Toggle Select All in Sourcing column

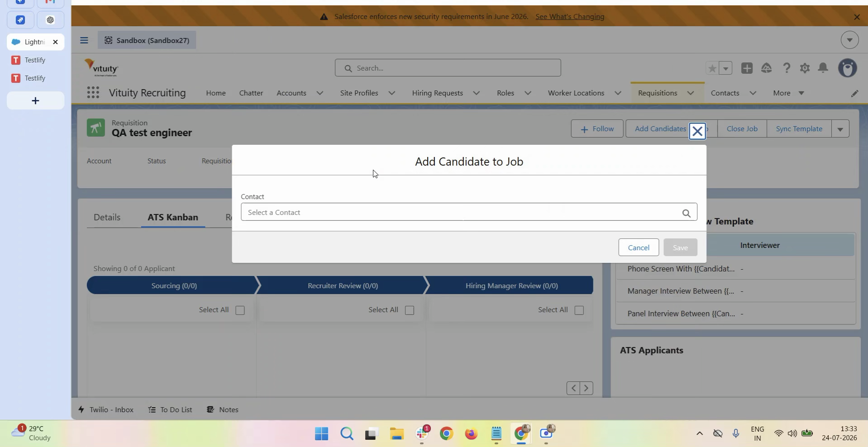coord(240,310)
